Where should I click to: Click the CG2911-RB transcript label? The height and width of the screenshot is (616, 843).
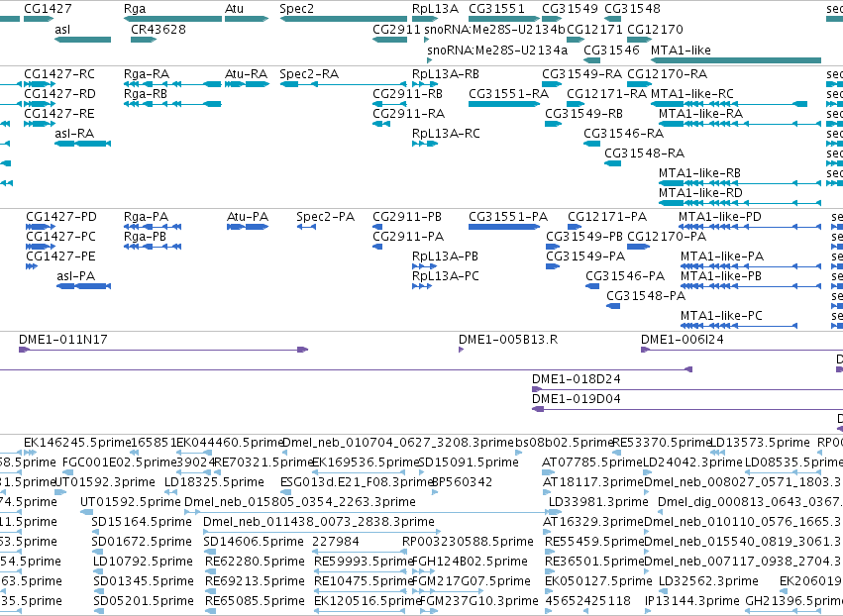(407, 94)
